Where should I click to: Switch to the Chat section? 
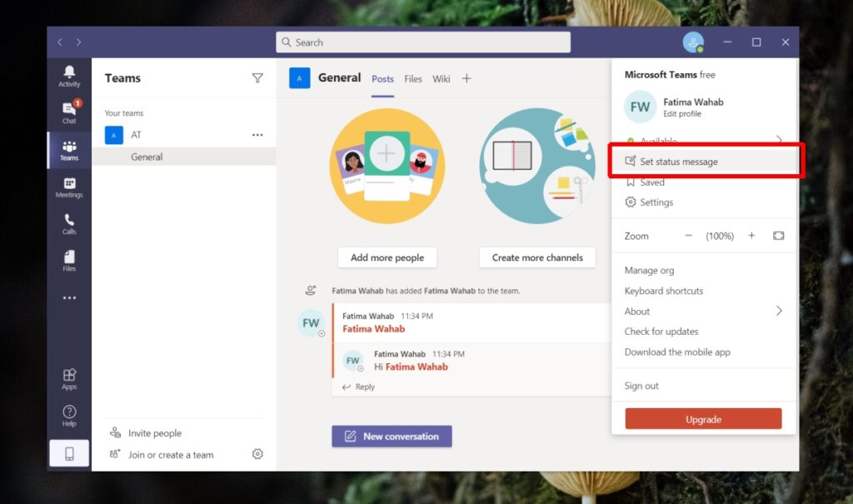[x=69, y=113]
